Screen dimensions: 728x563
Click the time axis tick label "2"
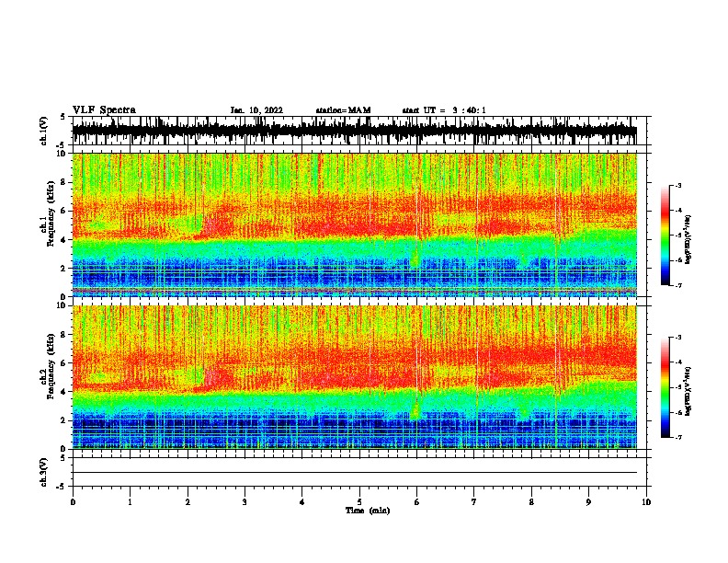(x=188, y=502)
